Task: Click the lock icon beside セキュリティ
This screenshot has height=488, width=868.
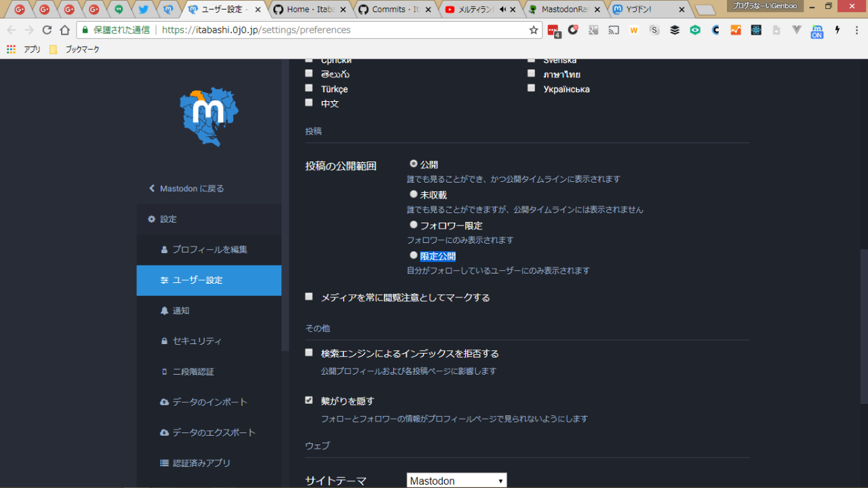Action: coord(164,341)
